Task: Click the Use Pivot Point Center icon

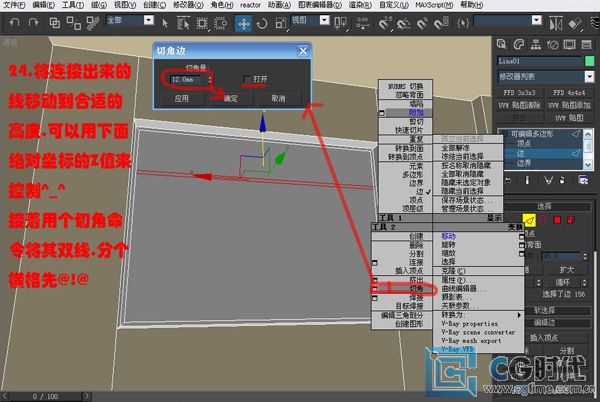Action: pos(340,24)
